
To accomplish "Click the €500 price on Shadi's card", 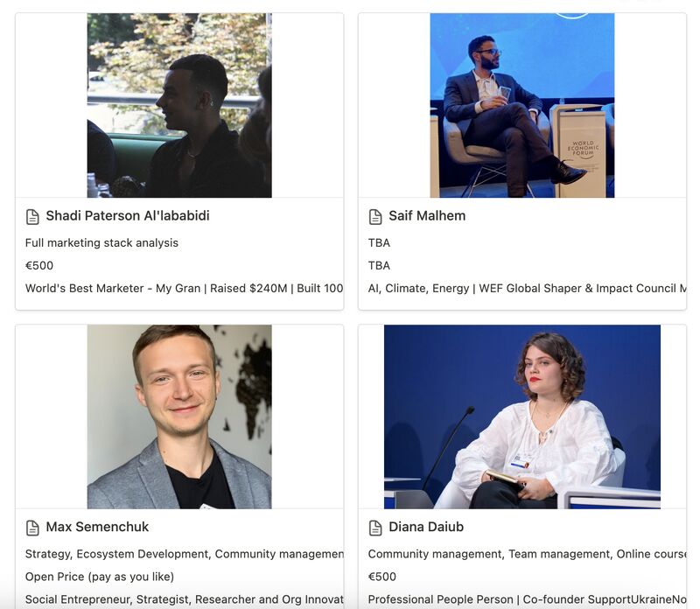I will point(33,267).
